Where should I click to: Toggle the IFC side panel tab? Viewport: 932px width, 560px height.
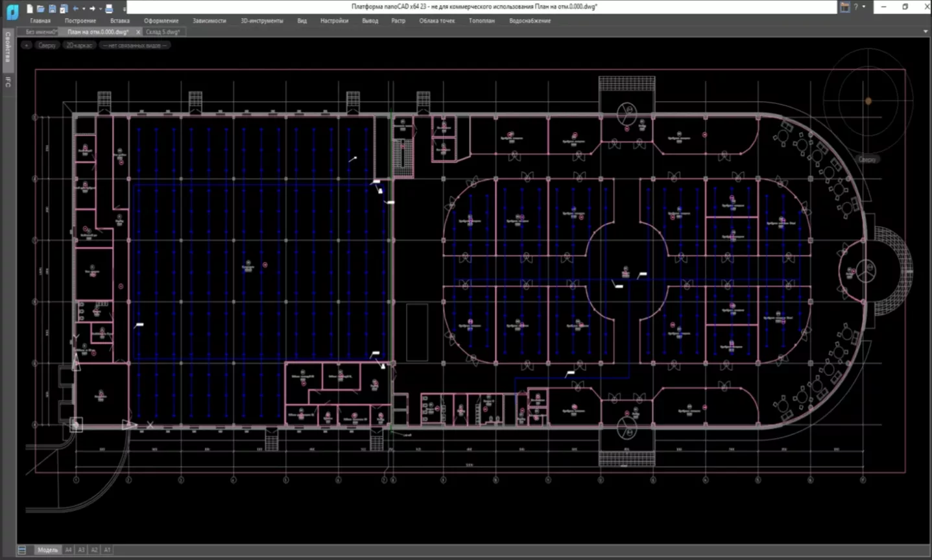[8, 82]
